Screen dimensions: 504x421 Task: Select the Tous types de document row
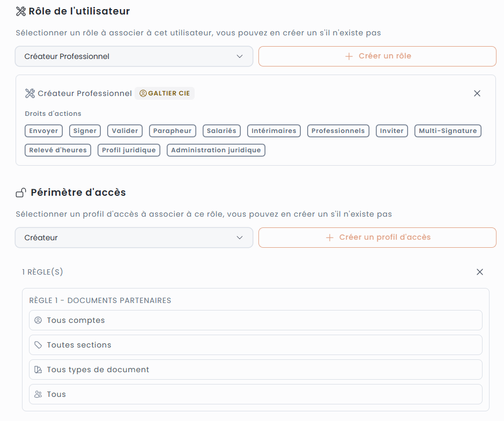coord(255,370)
